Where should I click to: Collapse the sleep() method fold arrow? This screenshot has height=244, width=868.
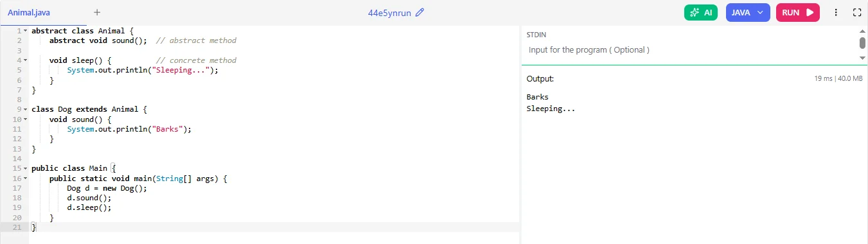(x=25, y=60)
